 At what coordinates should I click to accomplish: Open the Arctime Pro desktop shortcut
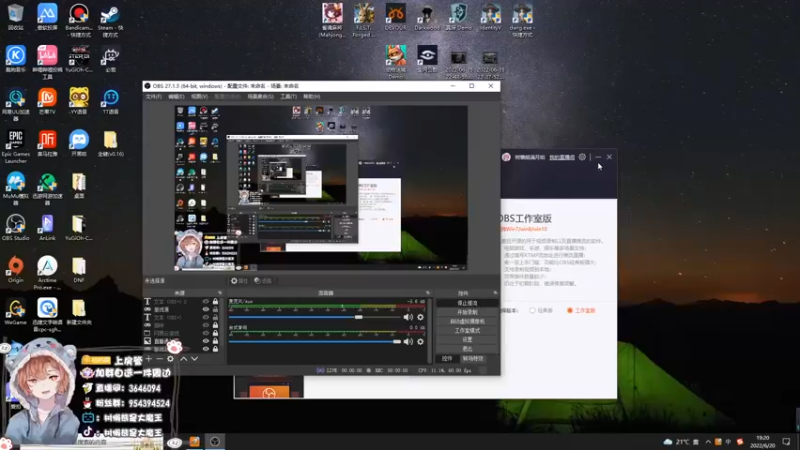click(x=47, y=273)
